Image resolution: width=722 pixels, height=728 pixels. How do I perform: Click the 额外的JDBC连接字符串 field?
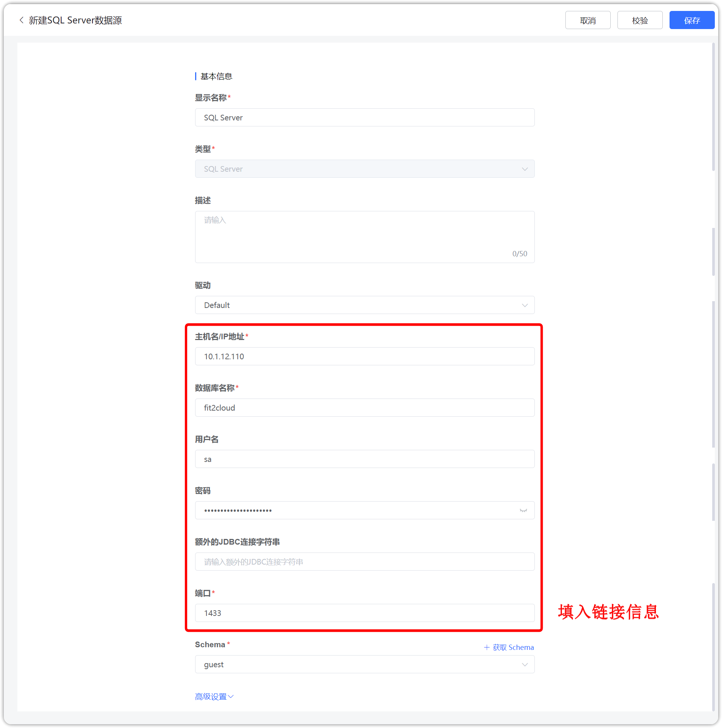(x=364, y=562)
